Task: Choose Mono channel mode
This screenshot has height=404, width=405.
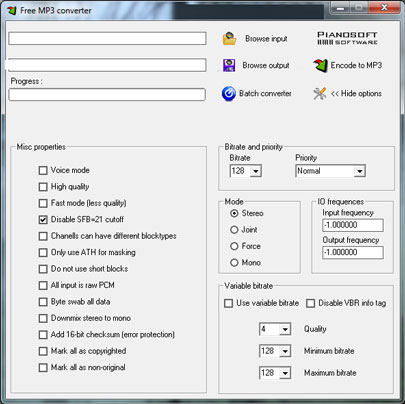Action: click(x=234, y=263)
